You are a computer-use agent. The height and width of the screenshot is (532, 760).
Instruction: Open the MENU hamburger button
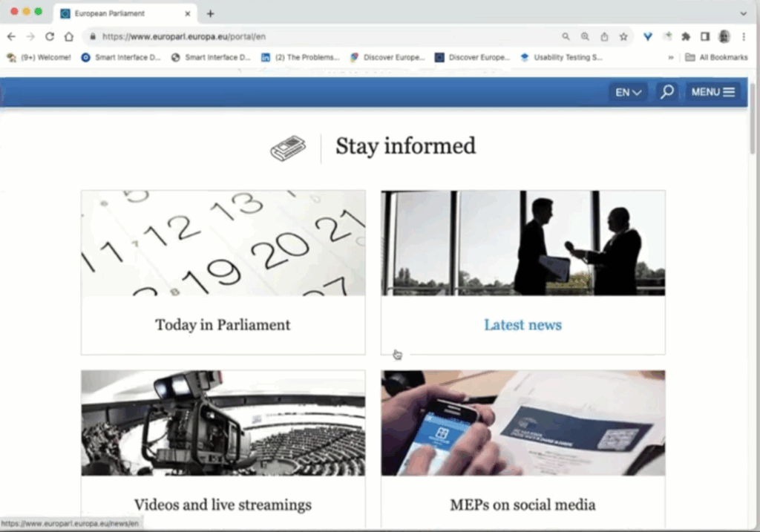[712, 92]
